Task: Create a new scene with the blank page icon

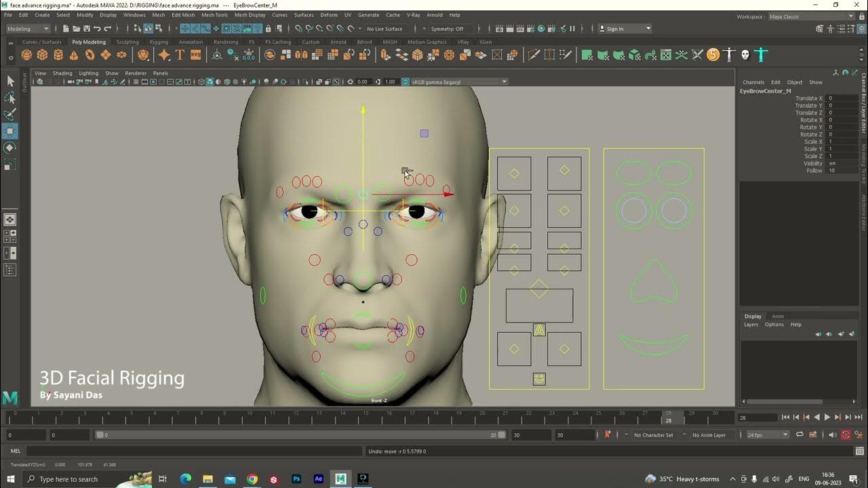Action: (x=65, y=28)
